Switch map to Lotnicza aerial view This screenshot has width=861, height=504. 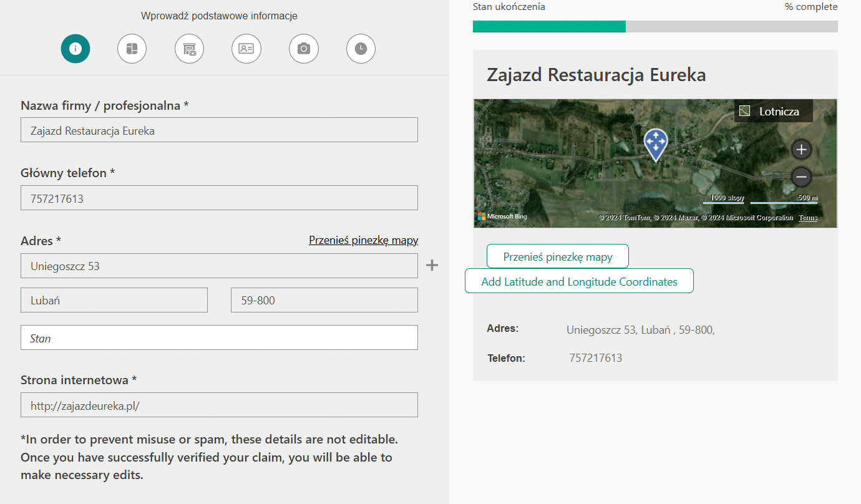[x=774, y=112]
